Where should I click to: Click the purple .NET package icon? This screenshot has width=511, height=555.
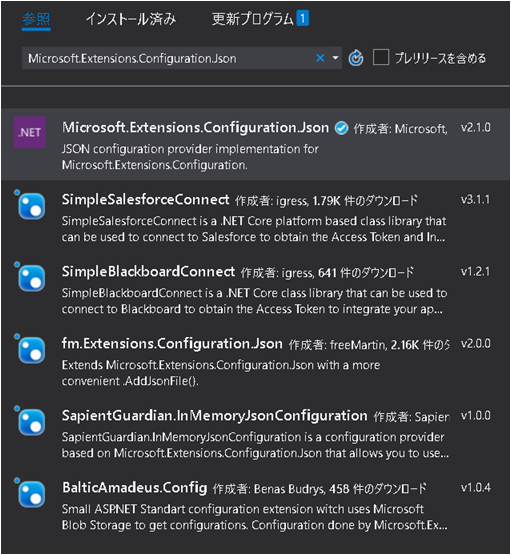tap(30, 132)
